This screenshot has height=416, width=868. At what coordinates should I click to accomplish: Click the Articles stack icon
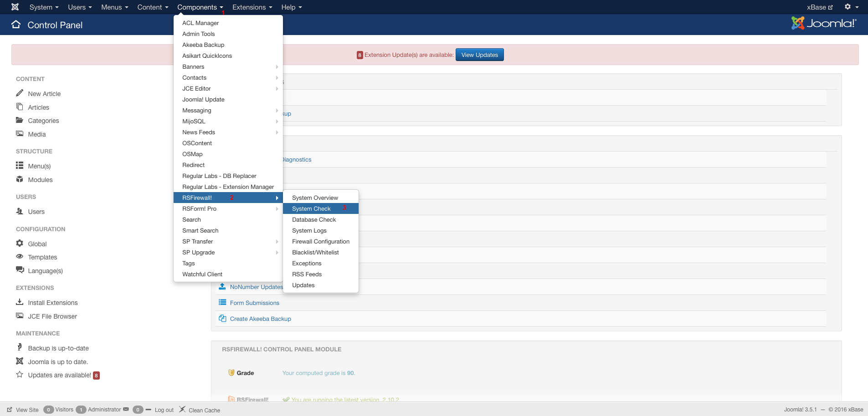point(20,107)
